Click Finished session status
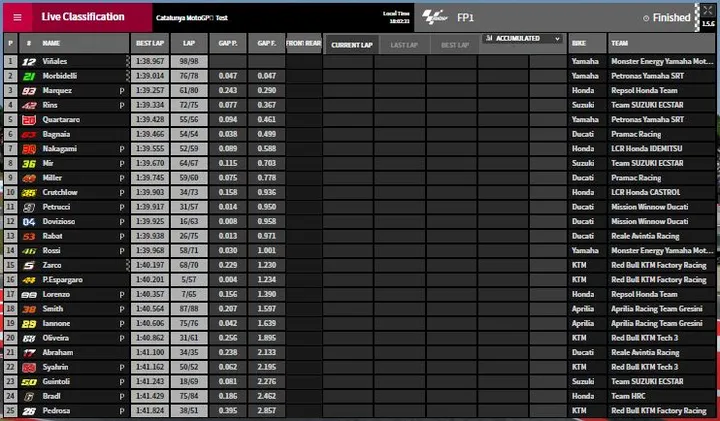Viewport: 720px width, 421px height. click(667, 18)
